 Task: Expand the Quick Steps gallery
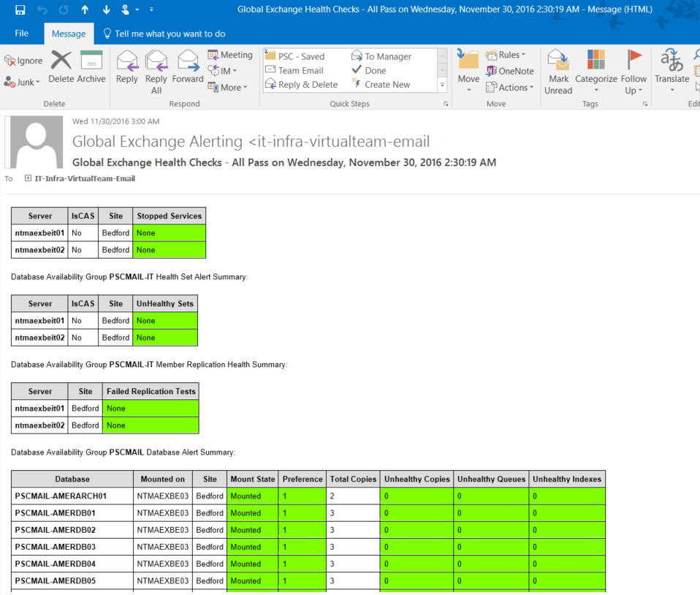[442, 86]
